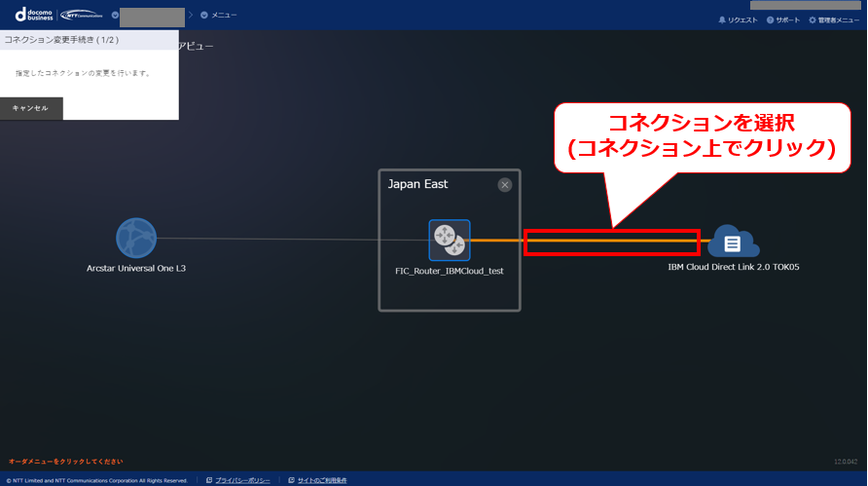Click the Arcstar Universal One L3 label
This screenshot has height=486, width=868.
point(136,268)
